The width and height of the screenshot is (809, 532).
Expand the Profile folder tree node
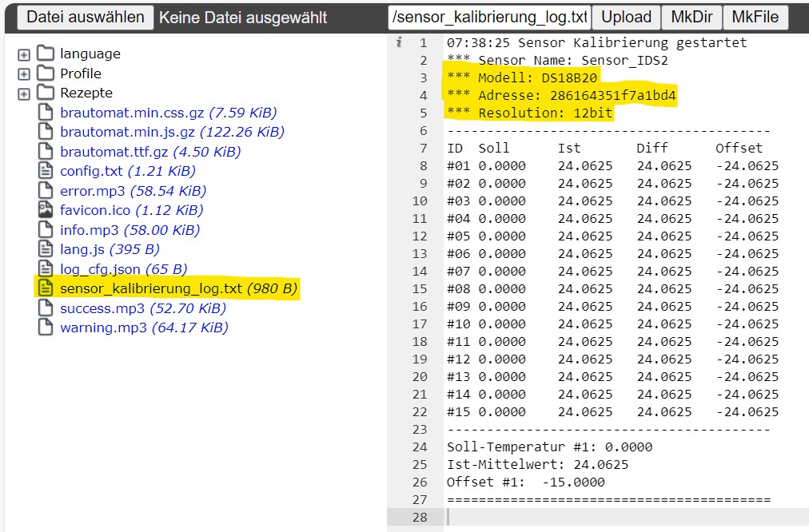pyautogui.click(x=23, y=74)
